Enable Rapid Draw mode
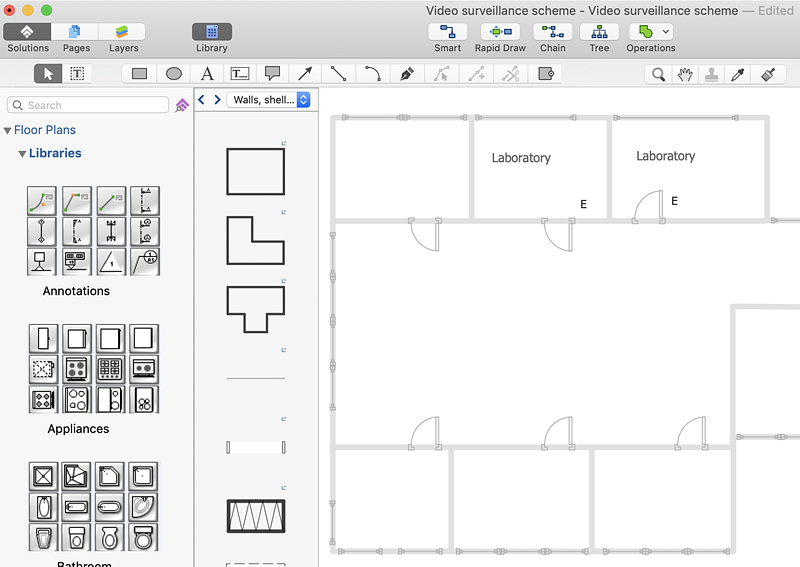Image resolution: width=800 pixels, height=567 pixels. coord(500,32)
